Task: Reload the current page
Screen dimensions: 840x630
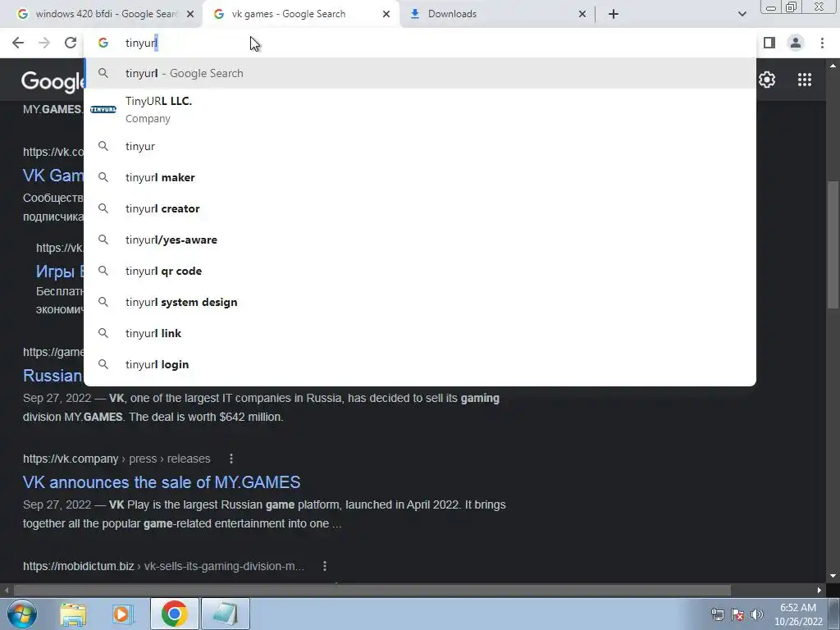Action: tap(71, 43)
